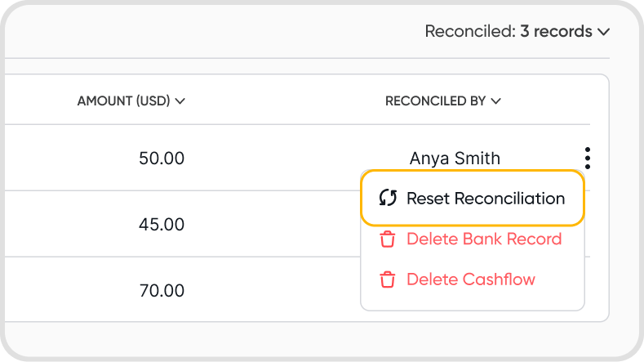Screen dimensions: 644x362
Task: Expand the Reconciled records filter dropdown
Action: (x=517, y=32)
